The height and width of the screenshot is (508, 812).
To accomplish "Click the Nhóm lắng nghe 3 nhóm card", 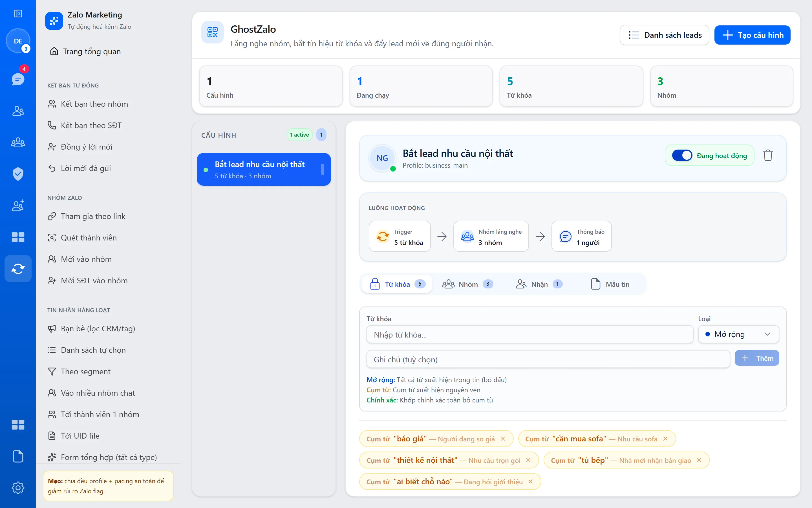I will coord(491,236).
